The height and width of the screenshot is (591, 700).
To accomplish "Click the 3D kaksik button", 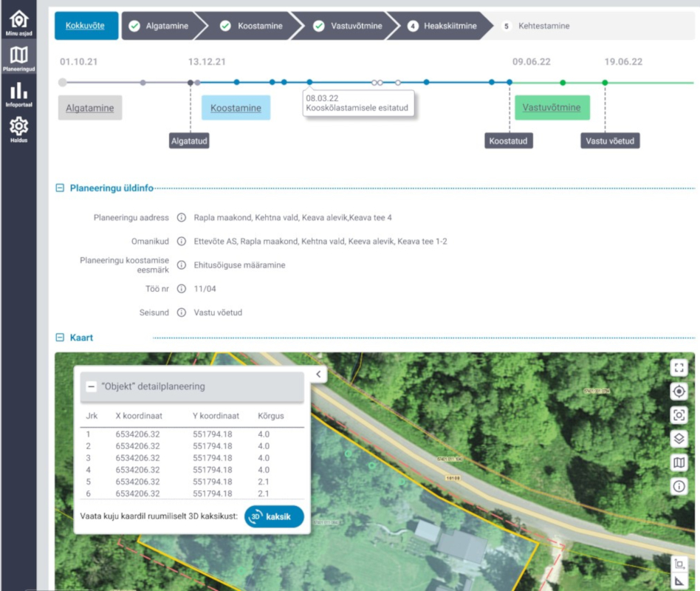I will tap(274, 516).
